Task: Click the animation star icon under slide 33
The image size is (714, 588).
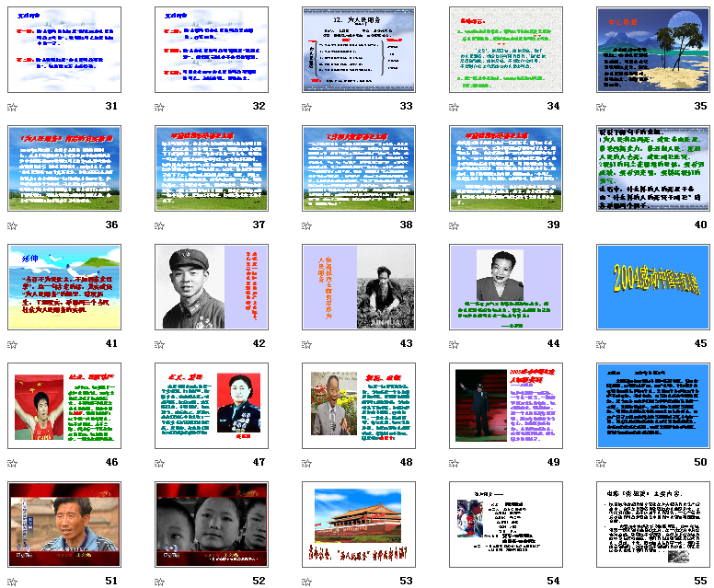Action: coord(307,107)
